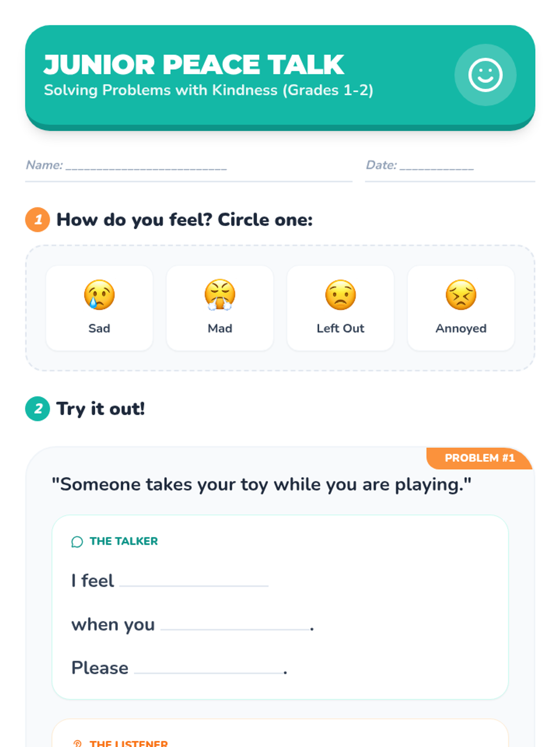Click the Junior Peace Talk title
The height and width of the screenshot is (747, 560).
(194, 64)
